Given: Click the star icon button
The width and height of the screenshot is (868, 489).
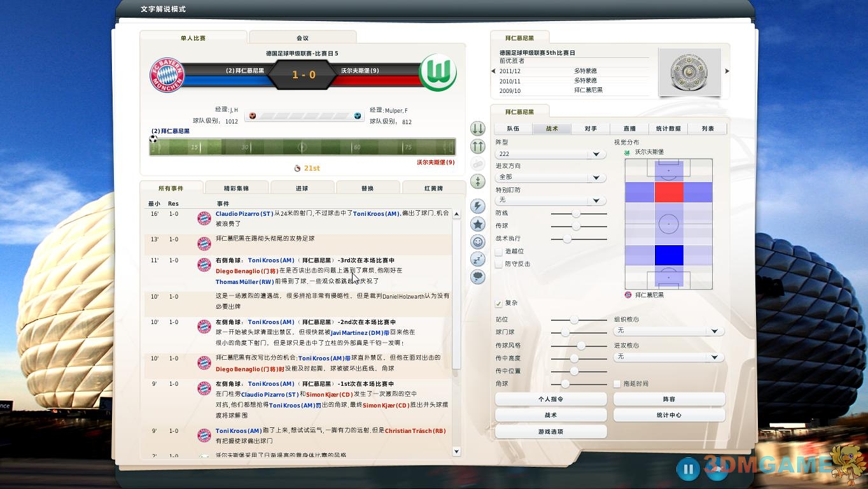Looking at the screenshot, I should click(477, 223).
